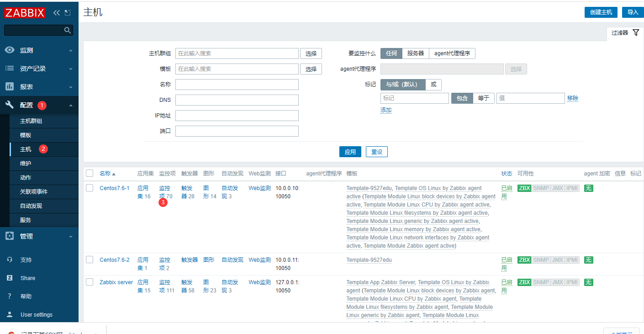This screenshot has height=334, width=644.
Task: Click the 重设 filter button
Action: 377,152
